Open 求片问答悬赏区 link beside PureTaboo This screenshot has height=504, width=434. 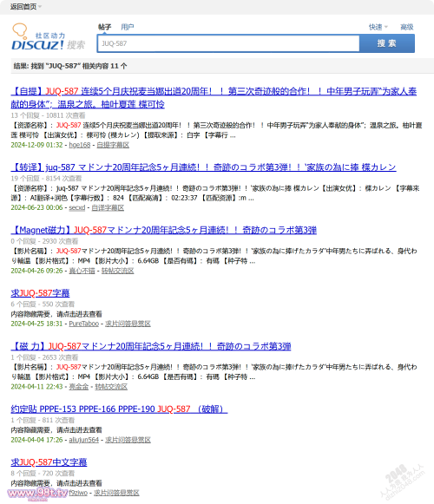tap(128, 324)
